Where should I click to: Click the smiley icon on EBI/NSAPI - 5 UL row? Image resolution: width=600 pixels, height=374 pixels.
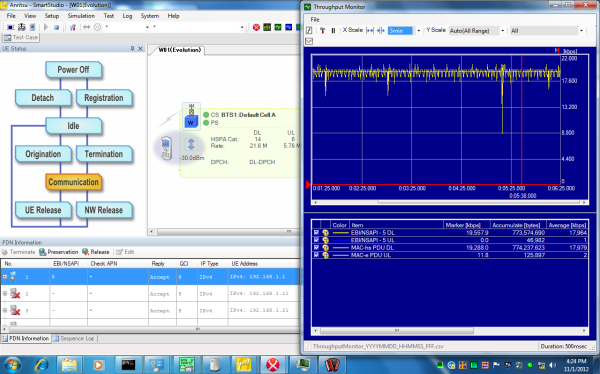pos(326,240)
